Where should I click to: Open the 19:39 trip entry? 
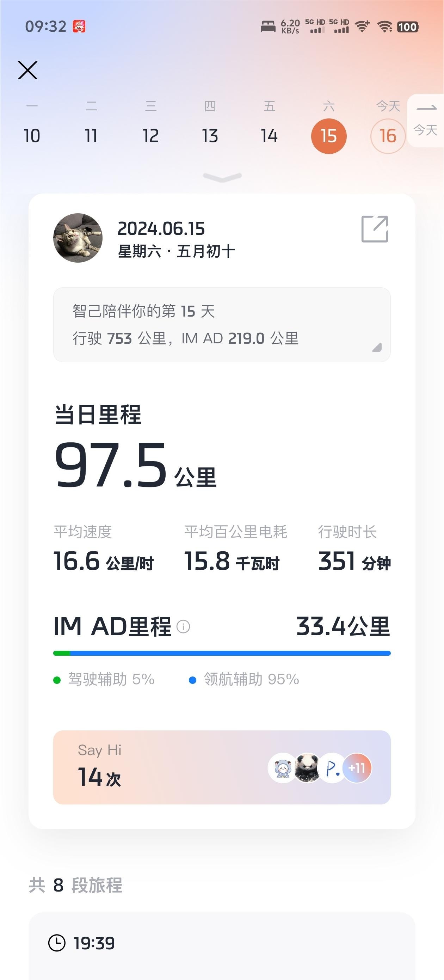click(x=222, y=946)
